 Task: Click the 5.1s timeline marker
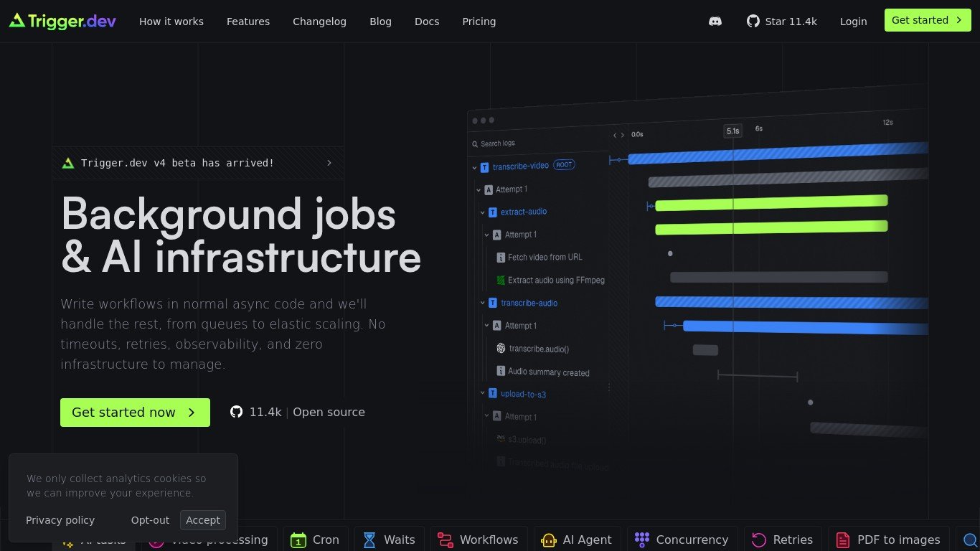732,131
